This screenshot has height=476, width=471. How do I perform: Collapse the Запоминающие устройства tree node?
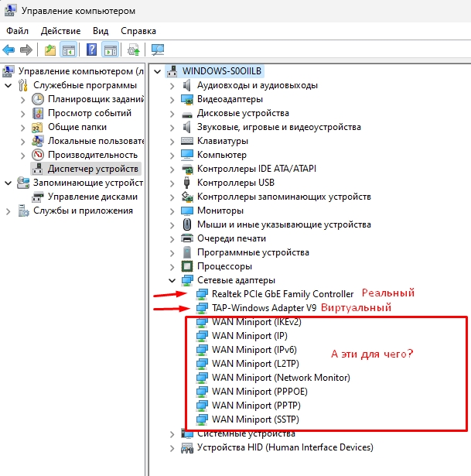tap(9, 183)
